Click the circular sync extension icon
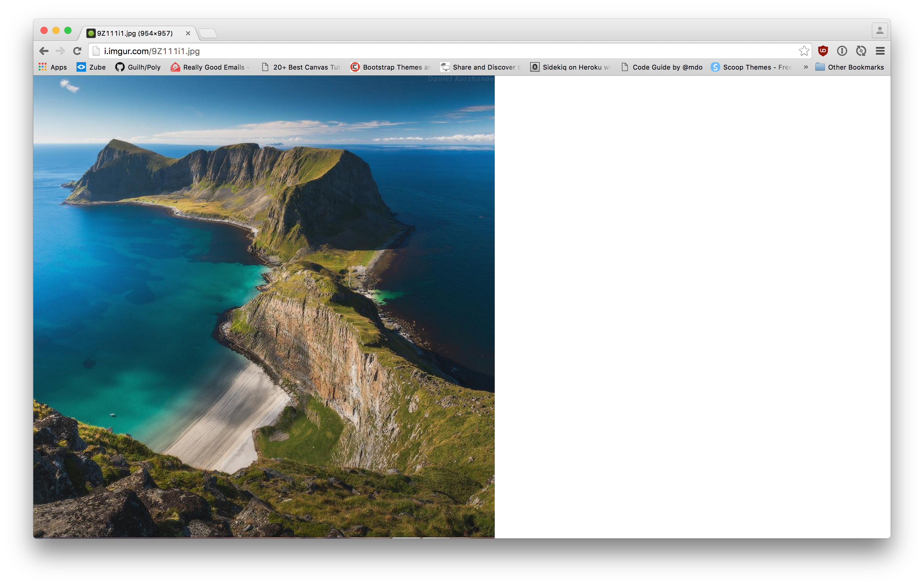Image resolution: width=924 pixels, height=586 pixels. (861, 51)
